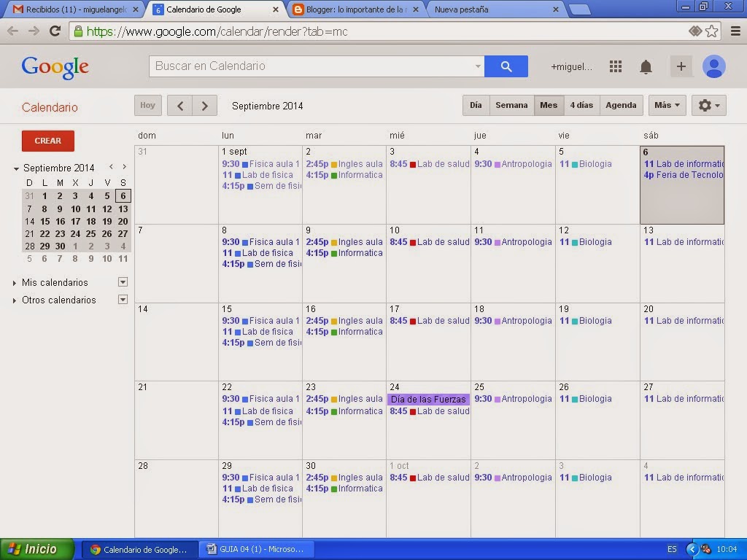Expand Mis calendarios section
The image size is (747, 560).
15,283
